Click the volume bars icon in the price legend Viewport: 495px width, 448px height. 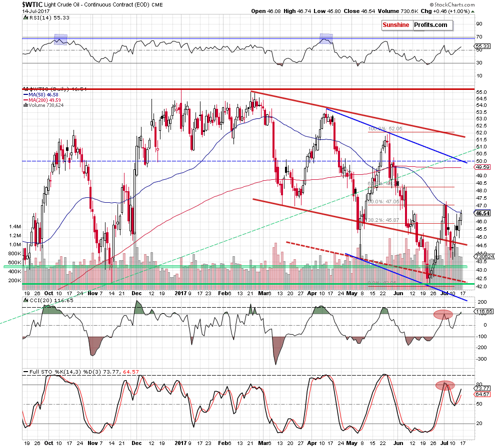click(25, 105)
